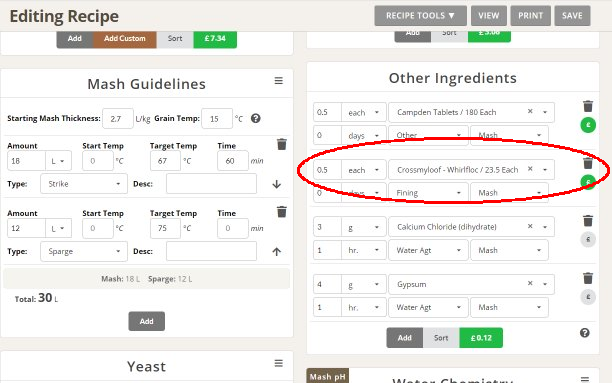Sort list beside Add Custom button
This screenshot has width=612, height=383.
(175, 39)
